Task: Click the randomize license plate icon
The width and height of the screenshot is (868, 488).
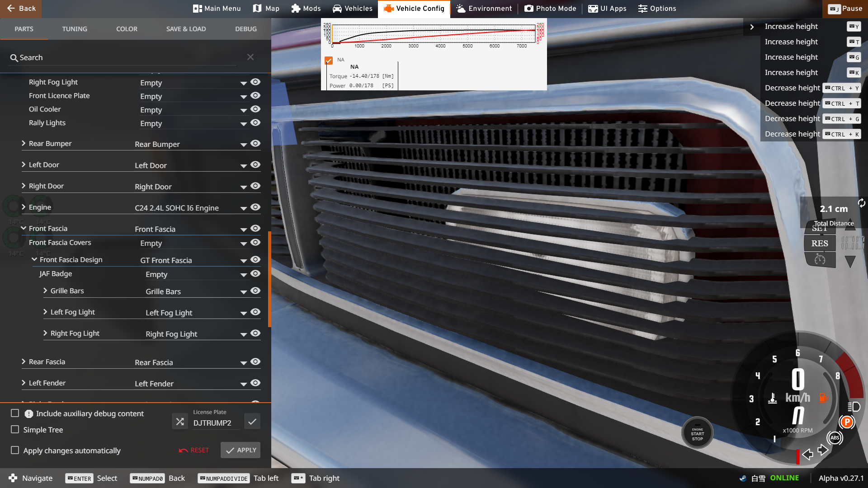Action: [180, 422]
